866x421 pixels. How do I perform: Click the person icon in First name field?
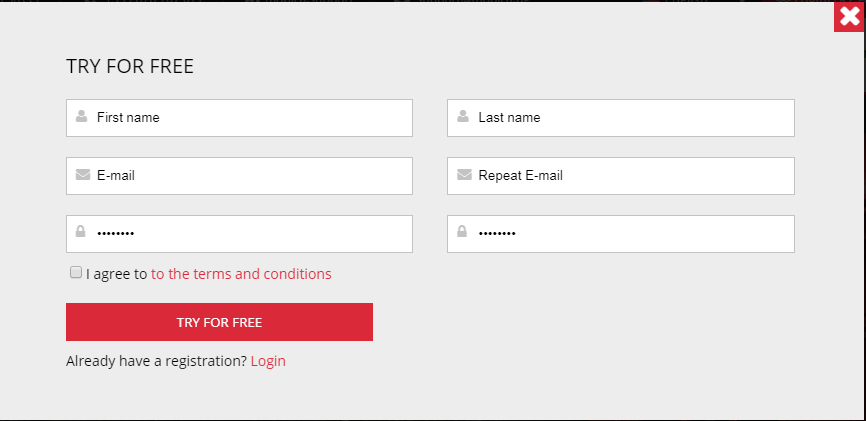coord(82,117)
